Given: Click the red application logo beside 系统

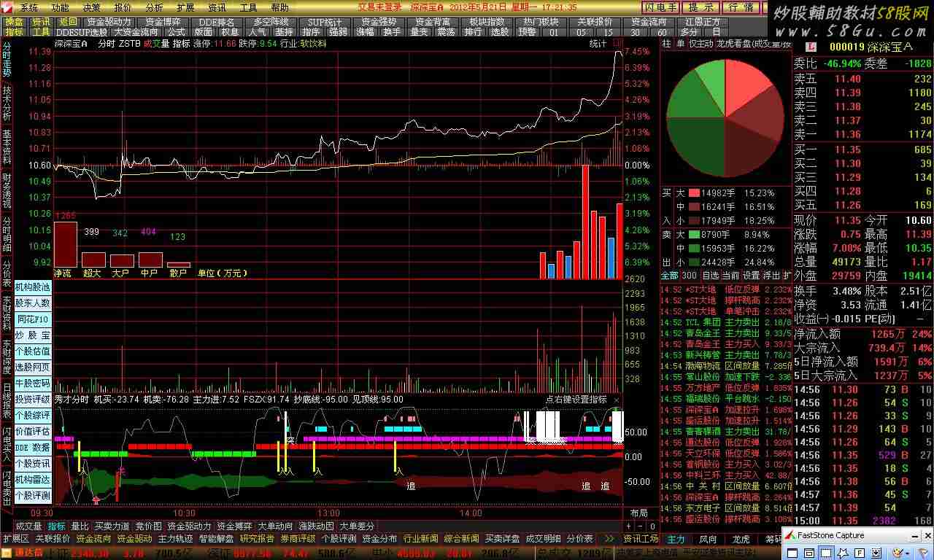Looking at the screenshot, I should coord(7,7).
